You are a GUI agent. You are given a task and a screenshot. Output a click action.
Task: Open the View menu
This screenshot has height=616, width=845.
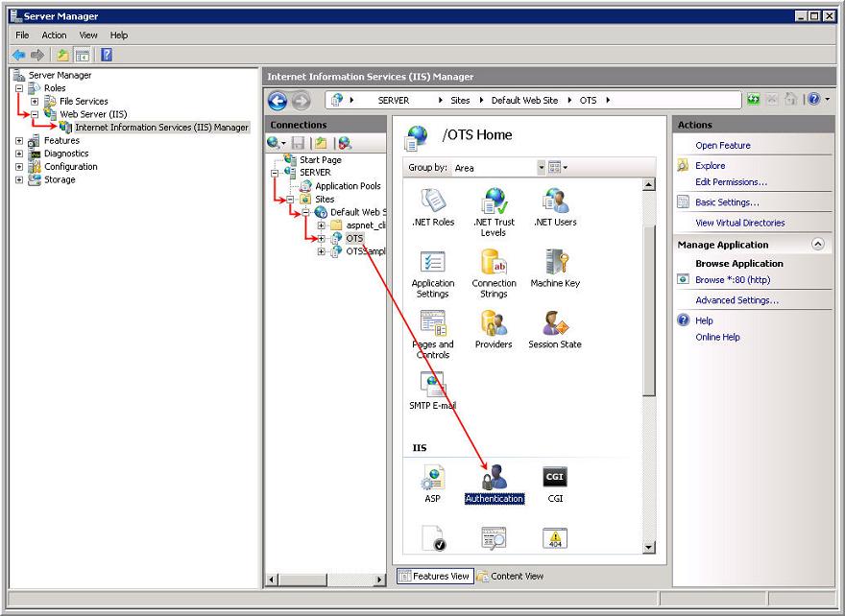pyautogui.click(x=88, y=35)
